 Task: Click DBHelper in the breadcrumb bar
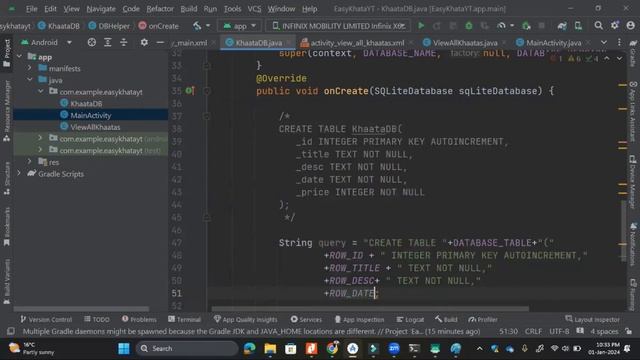(109, 26)
